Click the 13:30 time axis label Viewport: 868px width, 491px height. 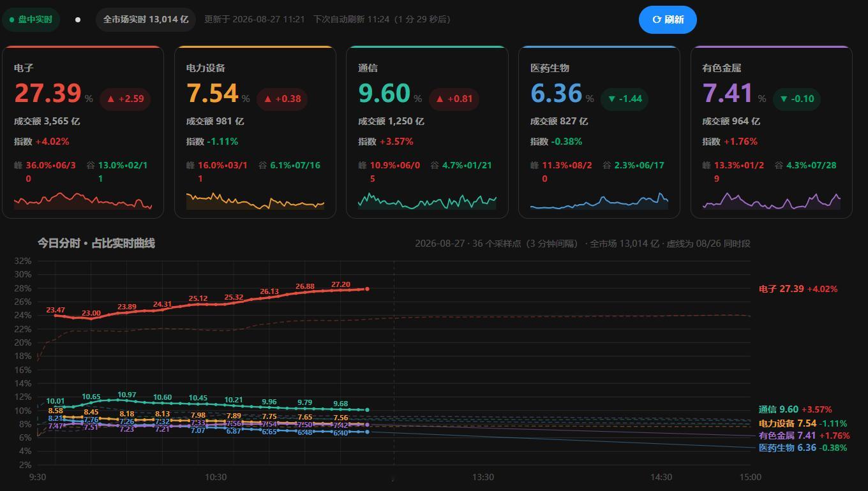[x=483, y=477]
